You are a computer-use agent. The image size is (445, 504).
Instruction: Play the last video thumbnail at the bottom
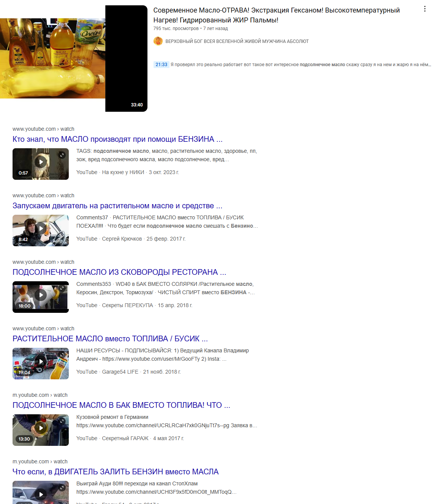pyautogui.click(x=41, y=493)
